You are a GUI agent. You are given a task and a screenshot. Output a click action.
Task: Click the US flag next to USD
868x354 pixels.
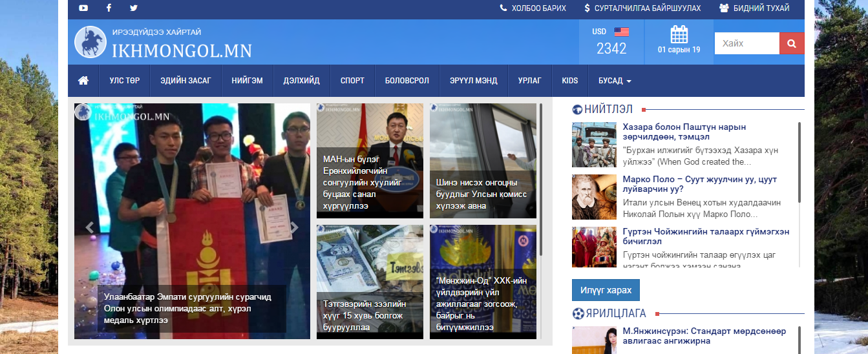point(621,32)
